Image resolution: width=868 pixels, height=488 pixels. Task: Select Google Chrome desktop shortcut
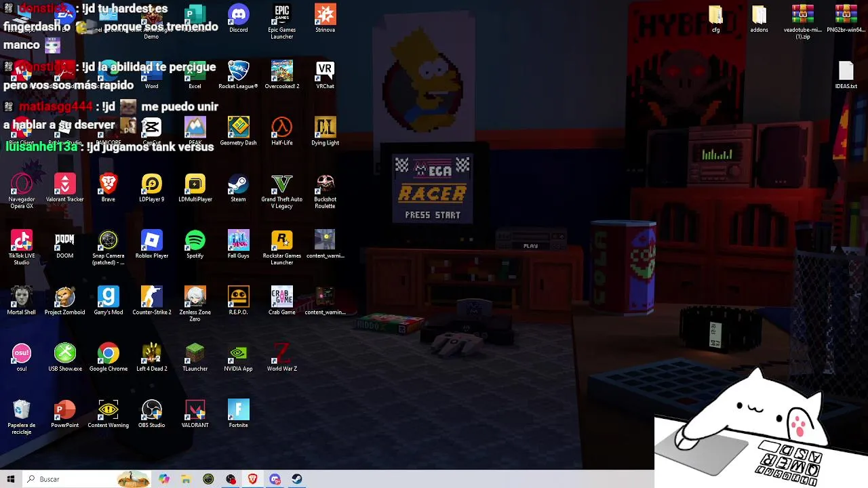[108, 357]
